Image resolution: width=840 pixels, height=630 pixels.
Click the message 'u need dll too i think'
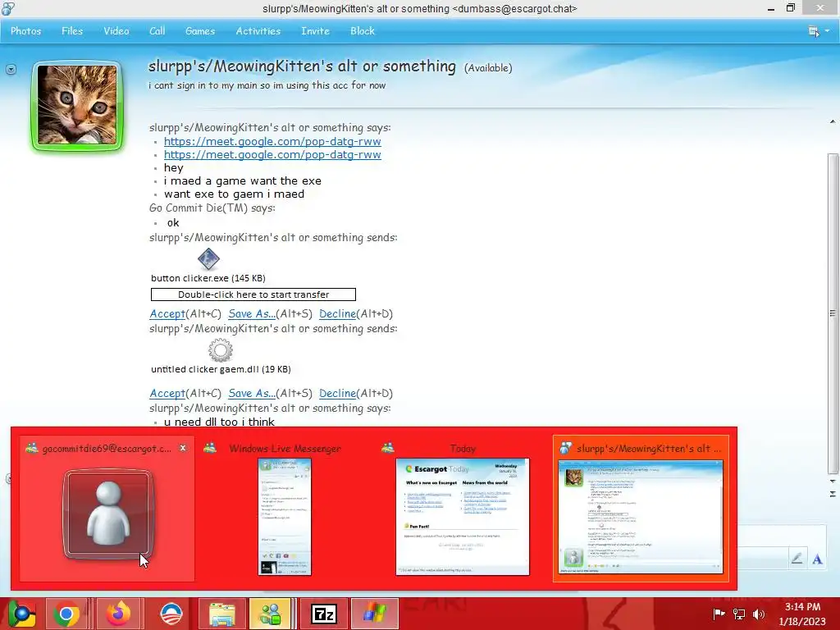219,422
